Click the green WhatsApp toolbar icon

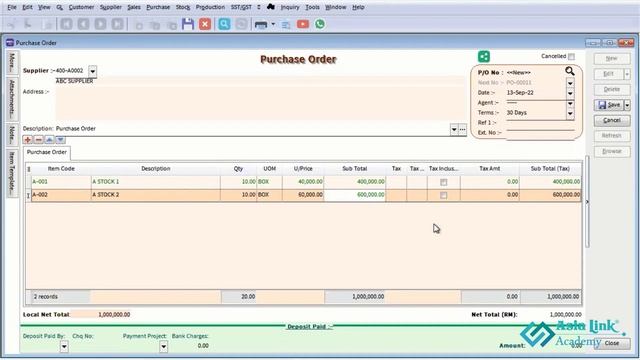[320, 24]
